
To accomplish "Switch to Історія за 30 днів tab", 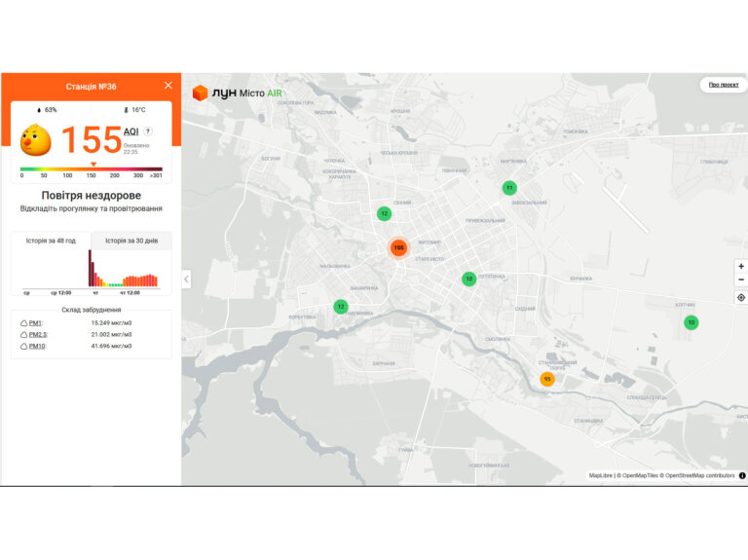I will point(131,241).
